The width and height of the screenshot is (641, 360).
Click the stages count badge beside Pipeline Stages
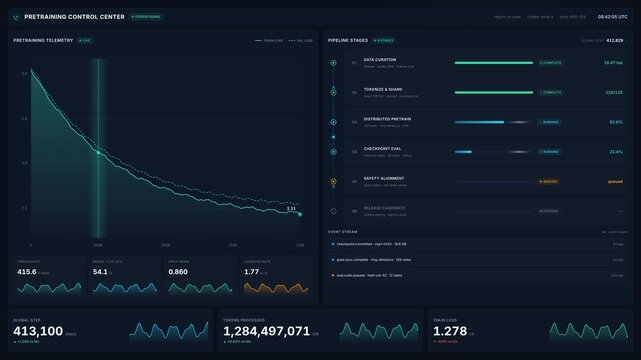[384, 40]
